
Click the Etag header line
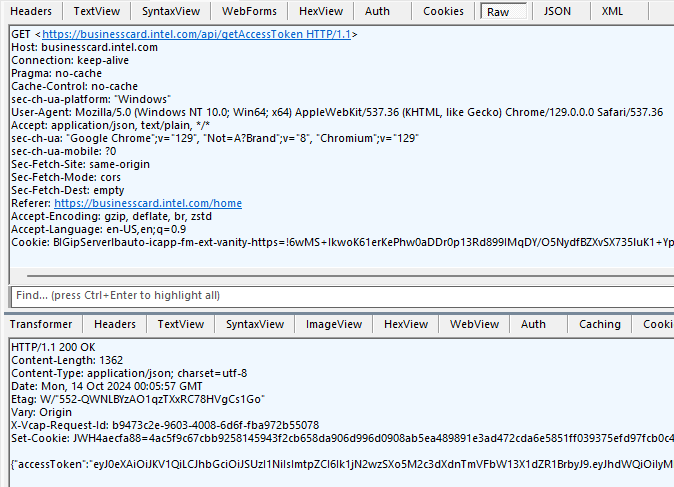[138, 399]
